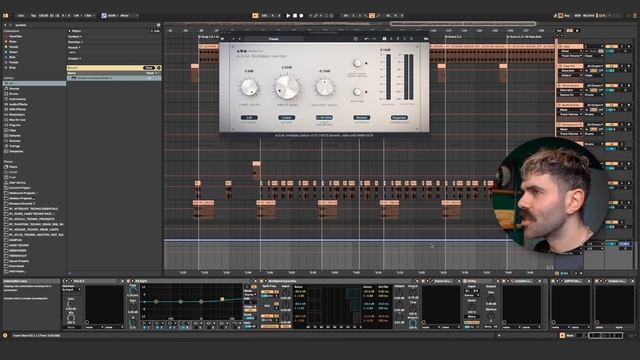
Task: Toggle the orange Follow button in transport
Action: coord(256,16)
